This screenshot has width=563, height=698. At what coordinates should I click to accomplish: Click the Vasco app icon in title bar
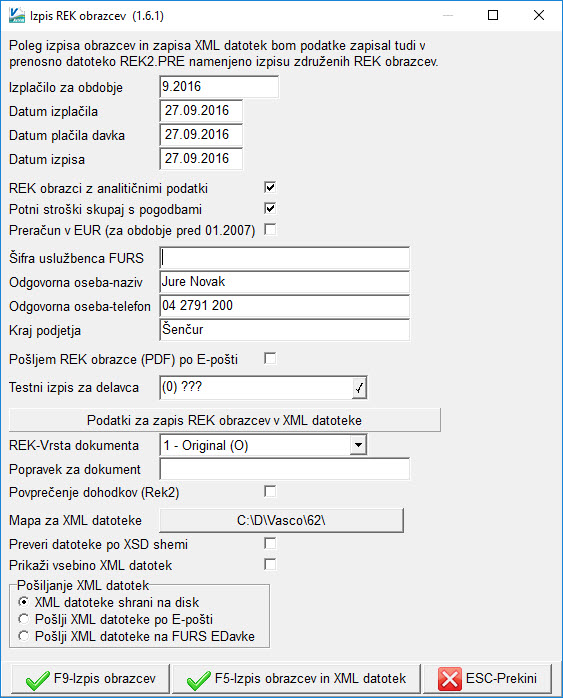click(17, 16)
